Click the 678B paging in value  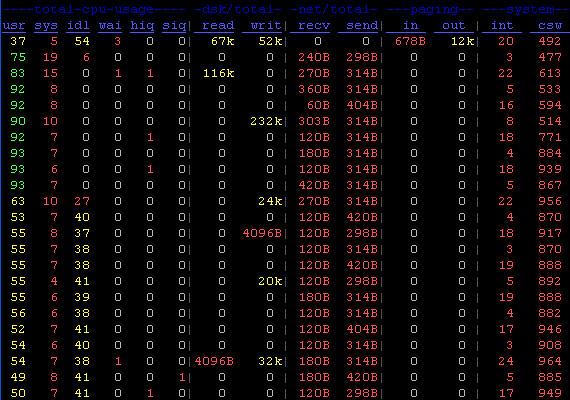coord(410,41)
